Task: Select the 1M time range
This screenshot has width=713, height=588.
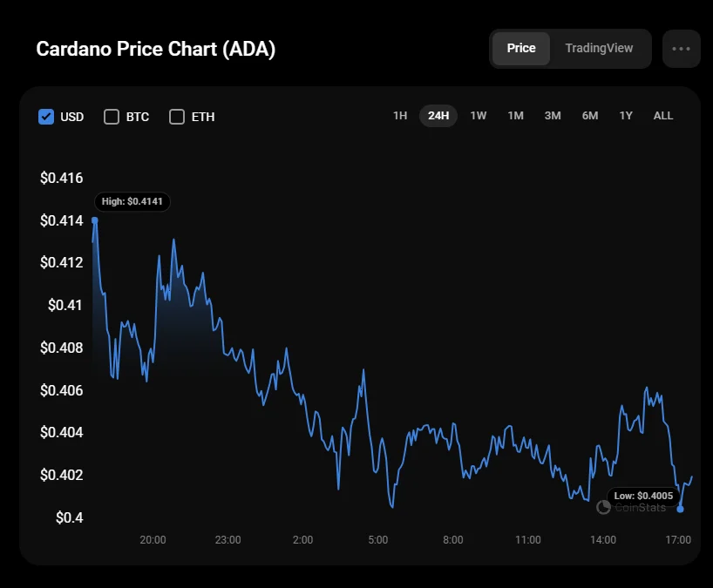Action: tap(516, 116)
